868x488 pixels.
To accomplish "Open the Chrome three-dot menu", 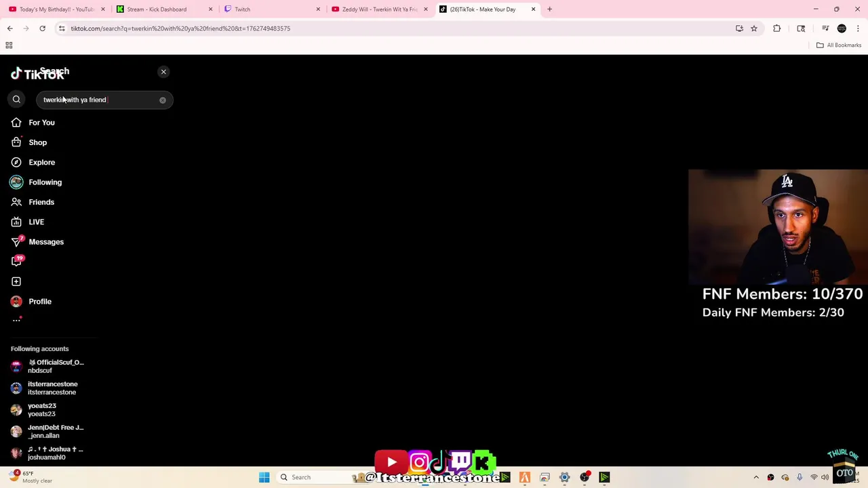I will click(858, 28).
